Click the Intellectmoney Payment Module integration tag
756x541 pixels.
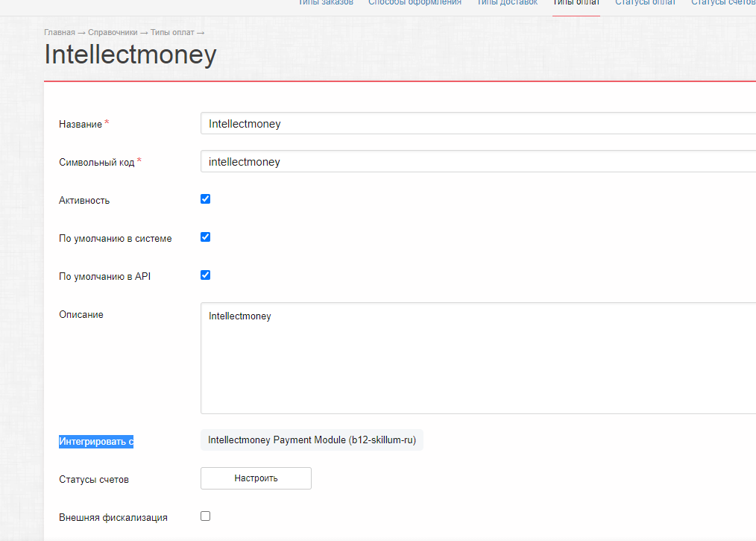click(x=312, y=440)
